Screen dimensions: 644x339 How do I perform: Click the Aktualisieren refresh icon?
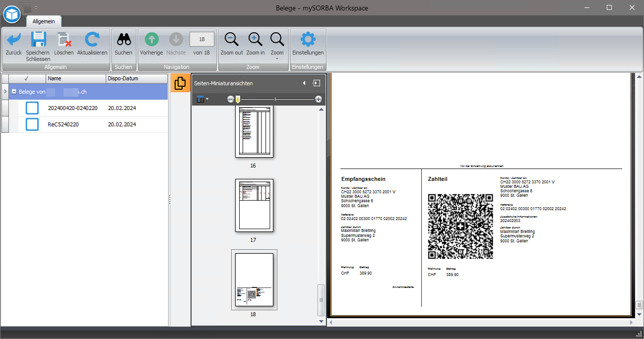coord(92,40)
